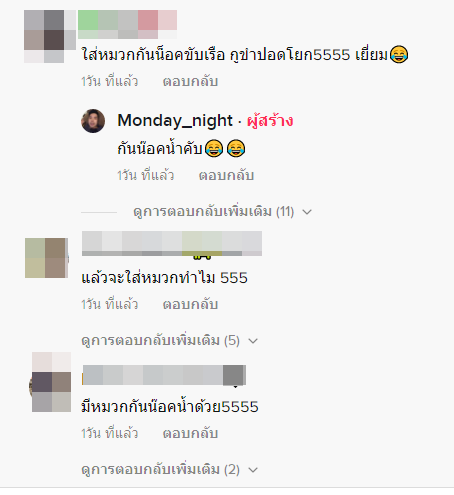Image resolution: width=454 pixels, height=495 pixels.
Task: Click the chevron arrow beside (5)
Action: 253,341
